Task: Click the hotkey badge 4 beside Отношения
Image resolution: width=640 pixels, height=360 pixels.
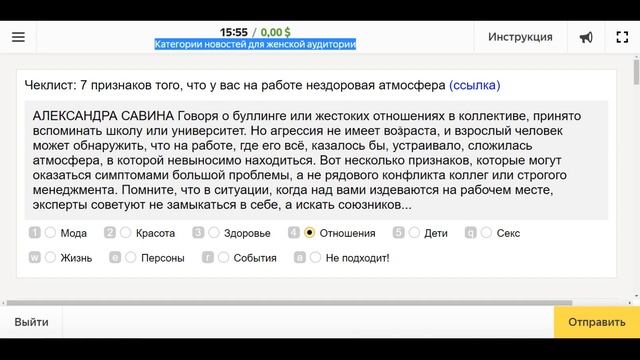Action: (x=293, y=233)
